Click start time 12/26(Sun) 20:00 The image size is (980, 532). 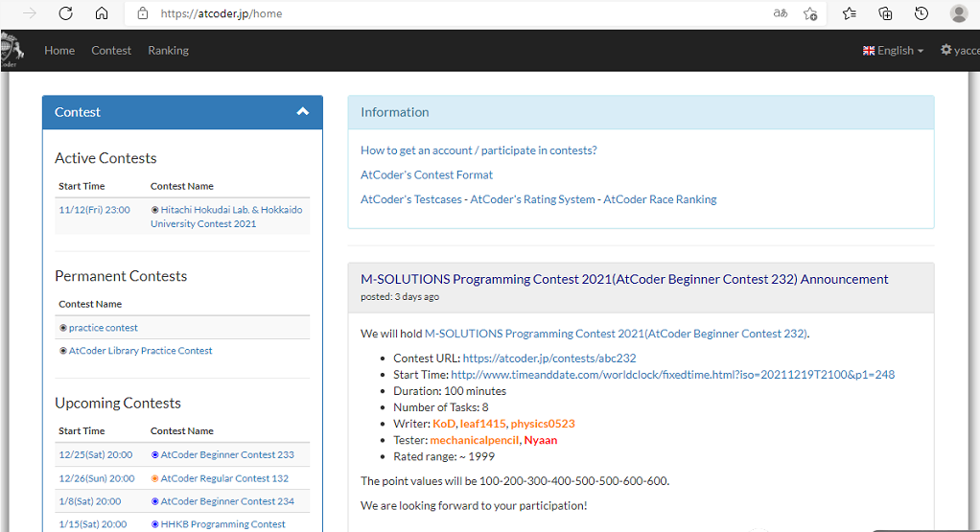[x=97, y=478]
